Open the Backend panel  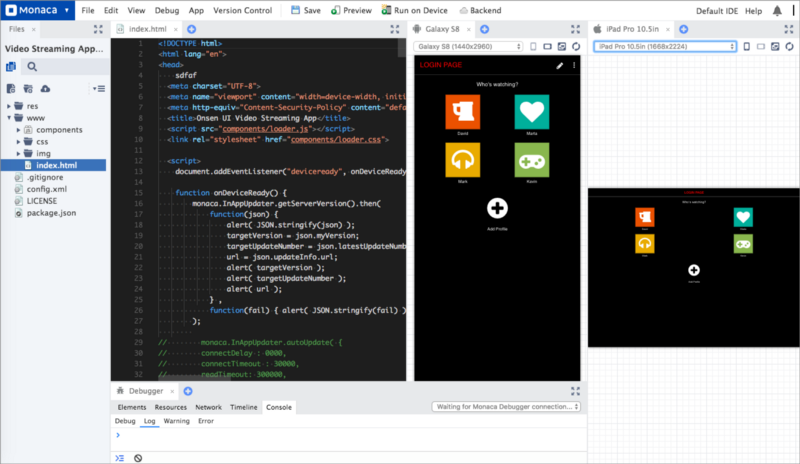pos(480,10)
